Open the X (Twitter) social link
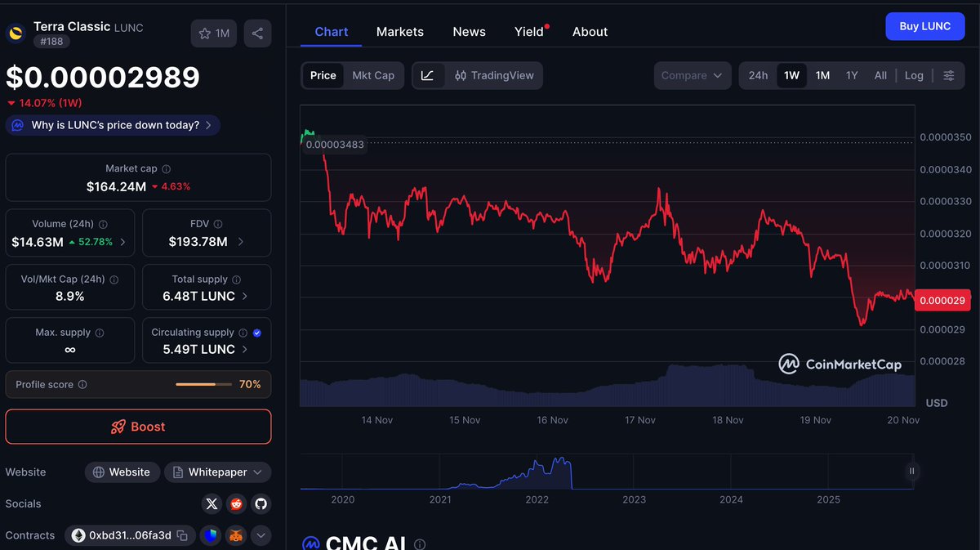 (212, 503)
